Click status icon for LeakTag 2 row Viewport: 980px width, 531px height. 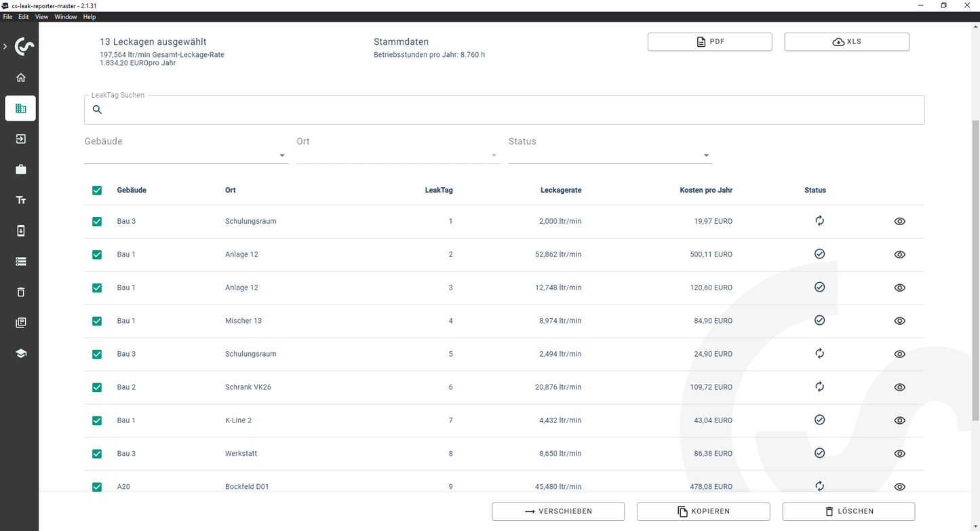click(x=819, y=254)
